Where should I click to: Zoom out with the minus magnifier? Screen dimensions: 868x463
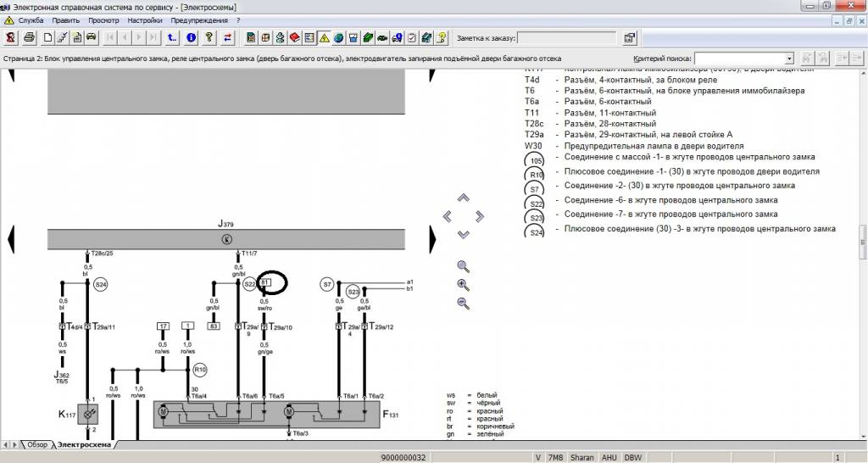coord(463,304)
